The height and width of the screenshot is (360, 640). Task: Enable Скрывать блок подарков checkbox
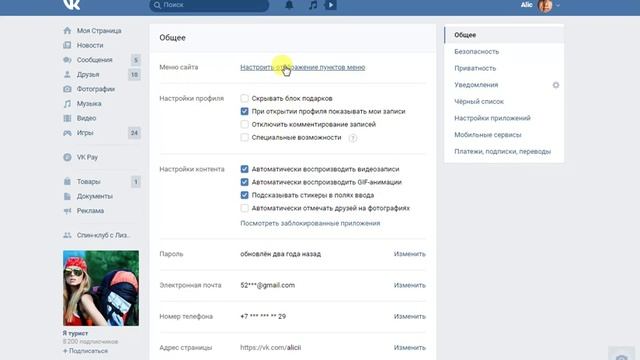pyautogui.click(x=244, y=98)
